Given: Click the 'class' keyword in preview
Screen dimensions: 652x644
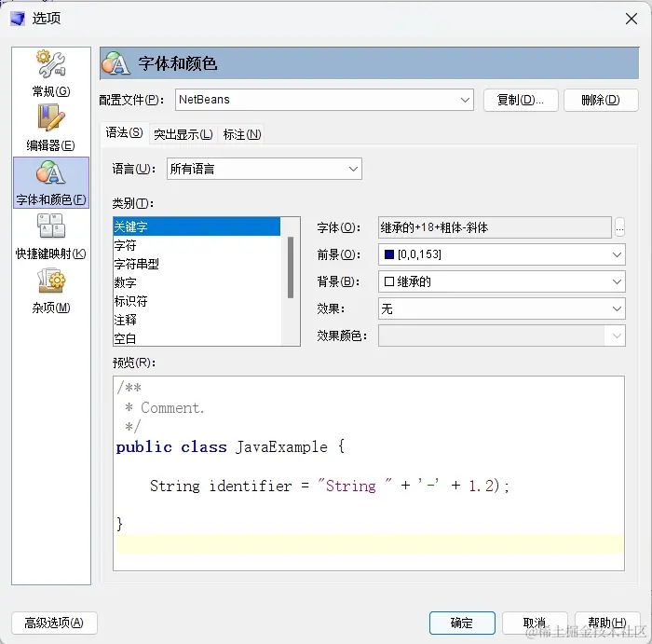Looking at the screenshot, I should 204,447.
